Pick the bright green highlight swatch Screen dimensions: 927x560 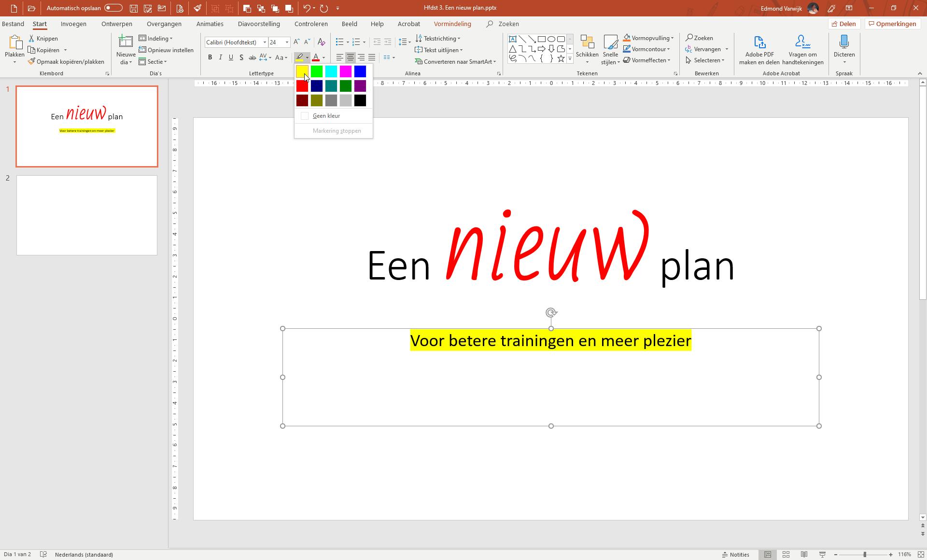coord(317,71)
